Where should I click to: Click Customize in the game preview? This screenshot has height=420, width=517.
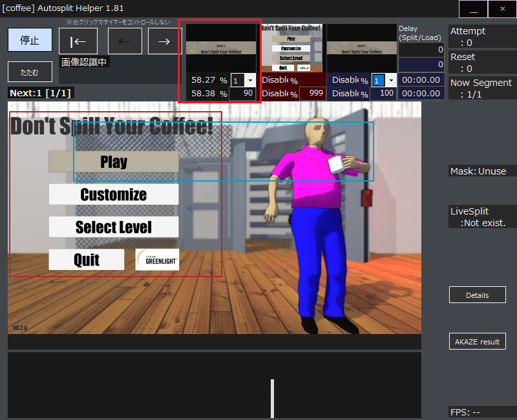114,194
